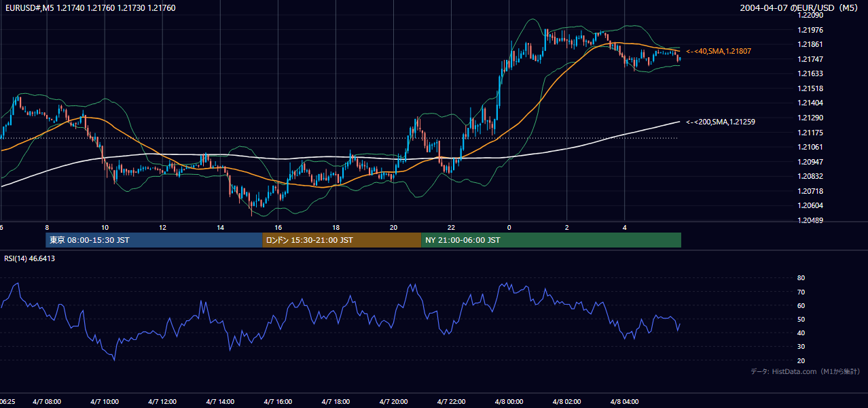This screenshot has height=408, width=868.
Task: Click the 4/7 12:00 bottom time label
Action: pos(162,402)
